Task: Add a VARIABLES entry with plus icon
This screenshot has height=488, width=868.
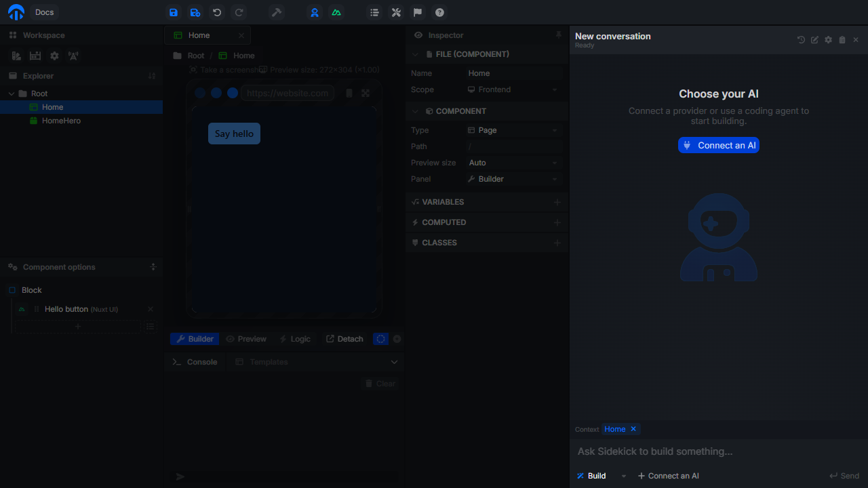Action: point(557,202)
